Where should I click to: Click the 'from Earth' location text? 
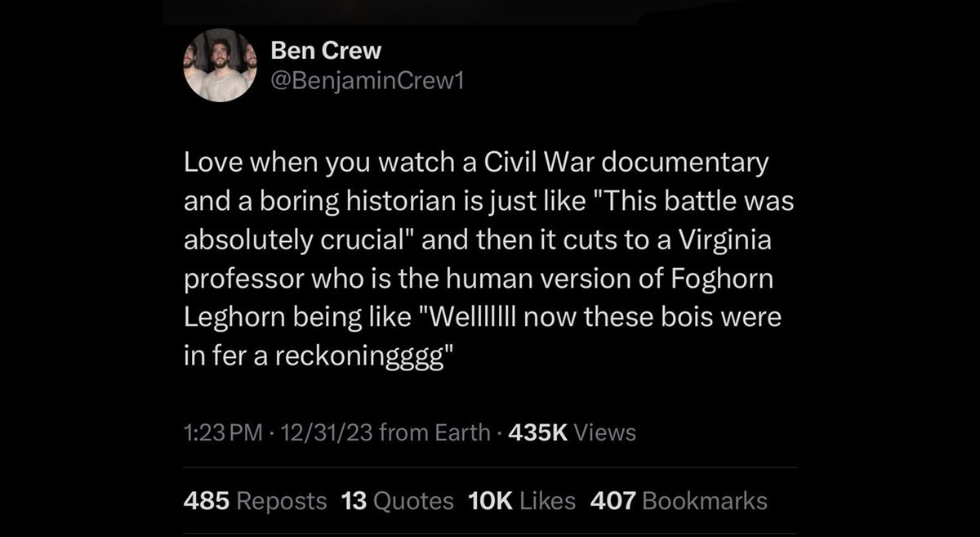pos(434,432)
